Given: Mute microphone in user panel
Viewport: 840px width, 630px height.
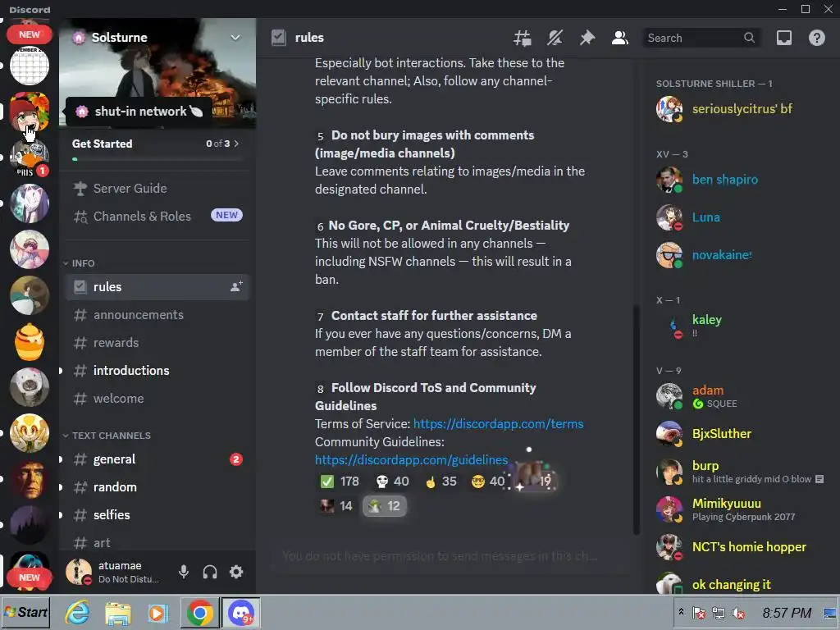Looking at the screenshot, I should (x=184, y=572).
